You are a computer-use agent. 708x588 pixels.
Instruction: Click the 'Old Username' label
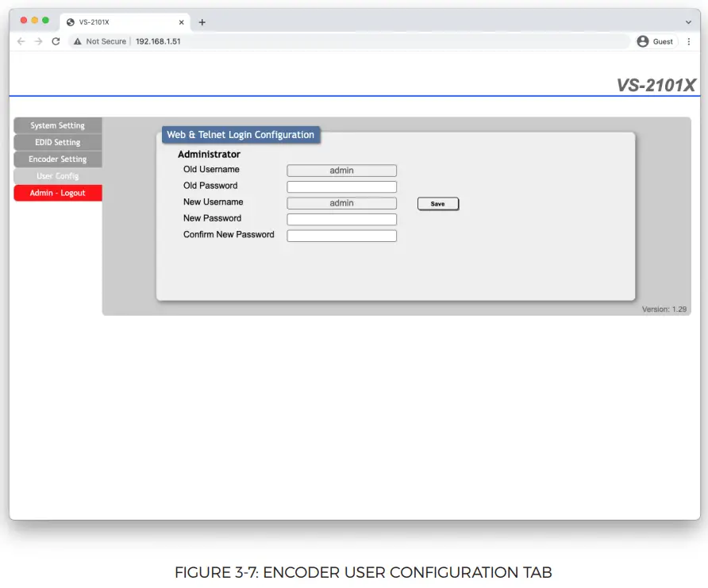pyautogui.click(x=211, y=169)
